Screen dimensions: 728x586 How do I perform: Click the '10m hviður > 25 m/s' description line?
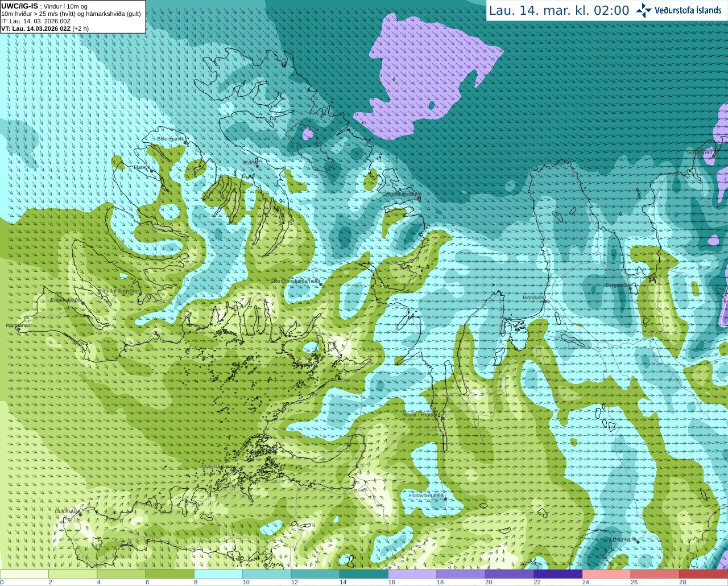pos(71,14)
